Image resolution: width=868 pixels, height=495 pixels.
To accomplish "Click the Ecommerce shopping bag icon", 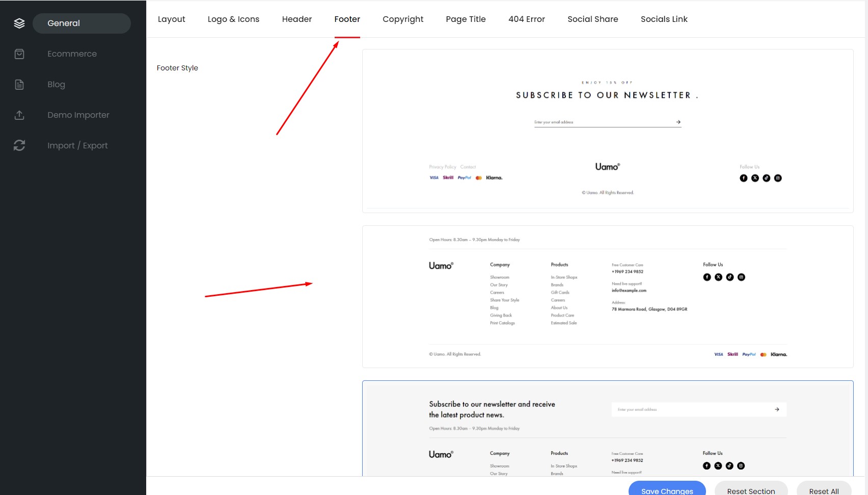I will 19,54.
